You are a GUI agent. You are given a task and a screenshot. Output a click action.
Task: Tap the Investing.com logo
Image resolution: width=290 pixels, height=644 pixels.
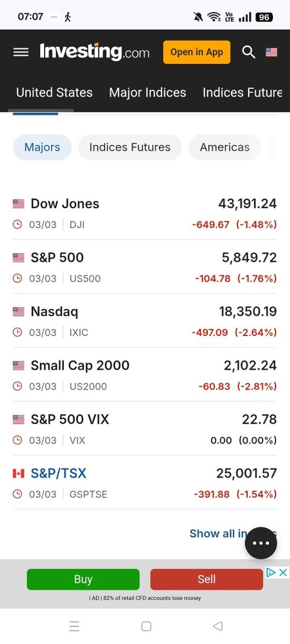94,52
